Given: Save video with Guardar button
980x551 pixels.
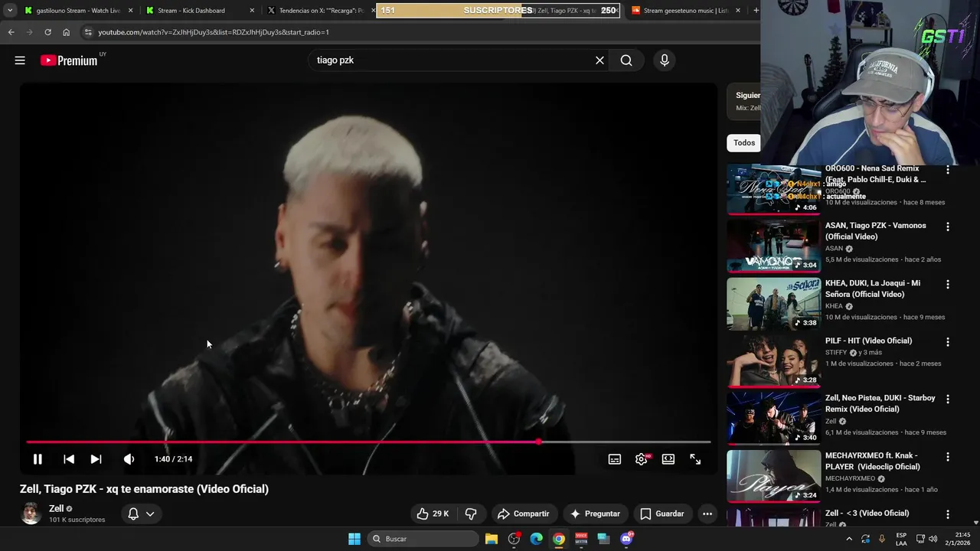Looking at the screenshot, I should pyautogui.click(x=662, y=514).
